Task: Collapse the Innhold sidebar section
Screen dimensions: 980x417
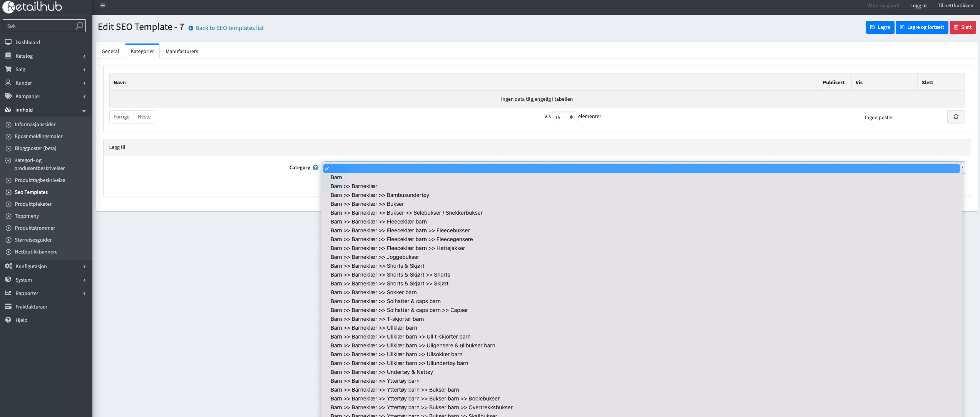Action: pyautogui.click(x=24, y=110)
